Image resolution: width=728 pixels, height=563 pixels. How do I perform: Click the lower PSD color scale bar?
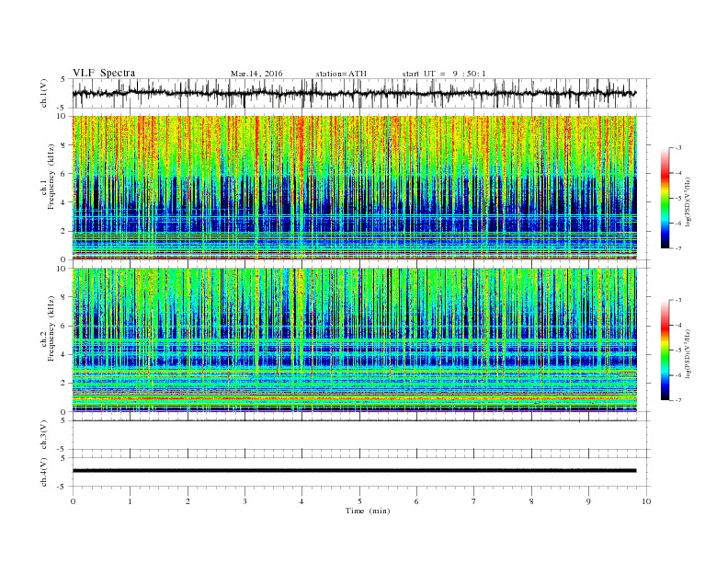click(665, 350)
